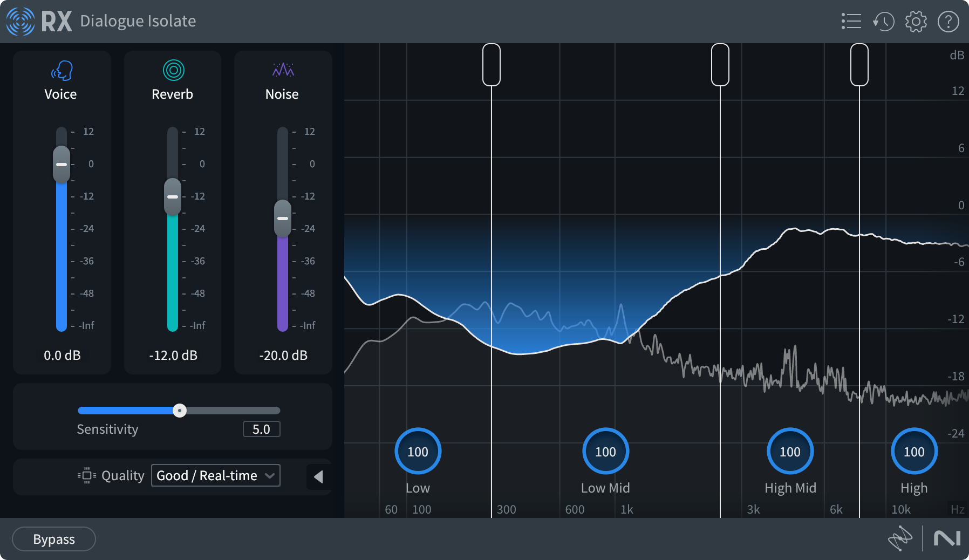Click the collapse triangle next to Quality
969x560 pixels.
(x=319, y=477)
